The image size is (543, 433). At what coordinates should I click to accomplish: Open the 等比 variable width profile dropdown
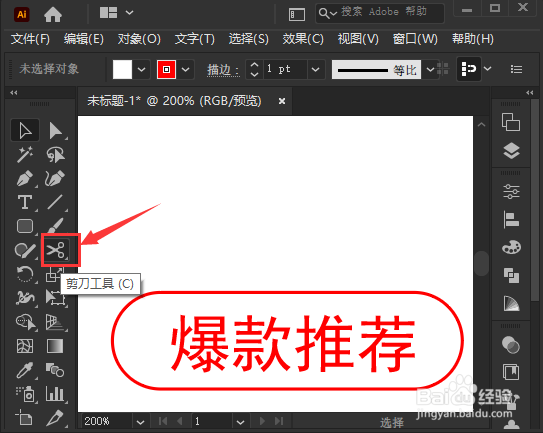click(430, 69)
